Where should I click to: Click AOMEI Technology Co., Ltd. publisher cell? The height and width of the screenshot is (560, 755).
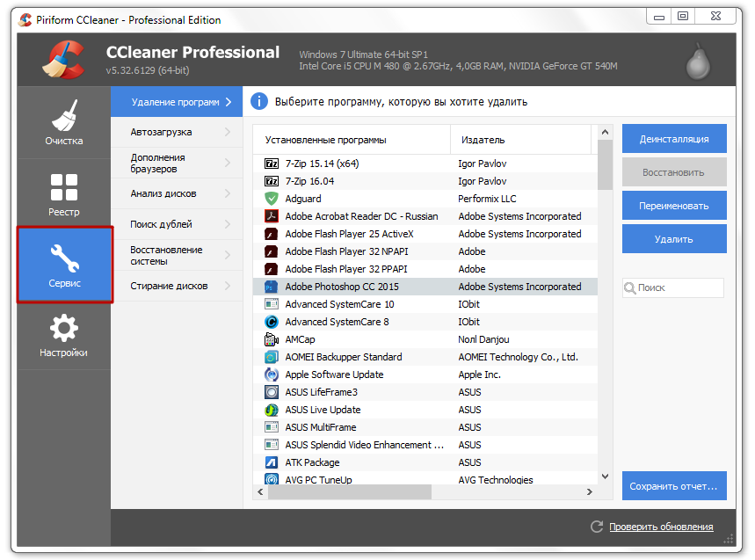point(518,357)
